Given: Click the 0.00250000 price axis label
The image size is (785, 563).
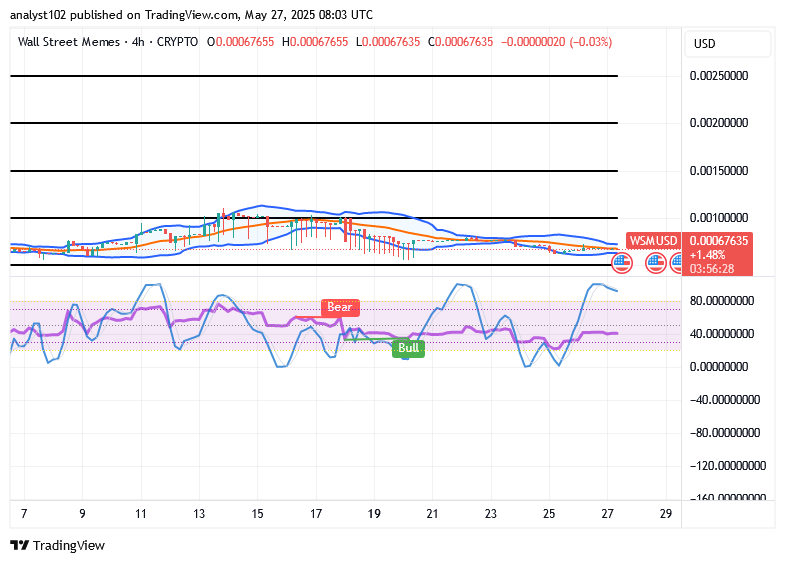Looking at the screenshot, I should [x=719, y=76].
